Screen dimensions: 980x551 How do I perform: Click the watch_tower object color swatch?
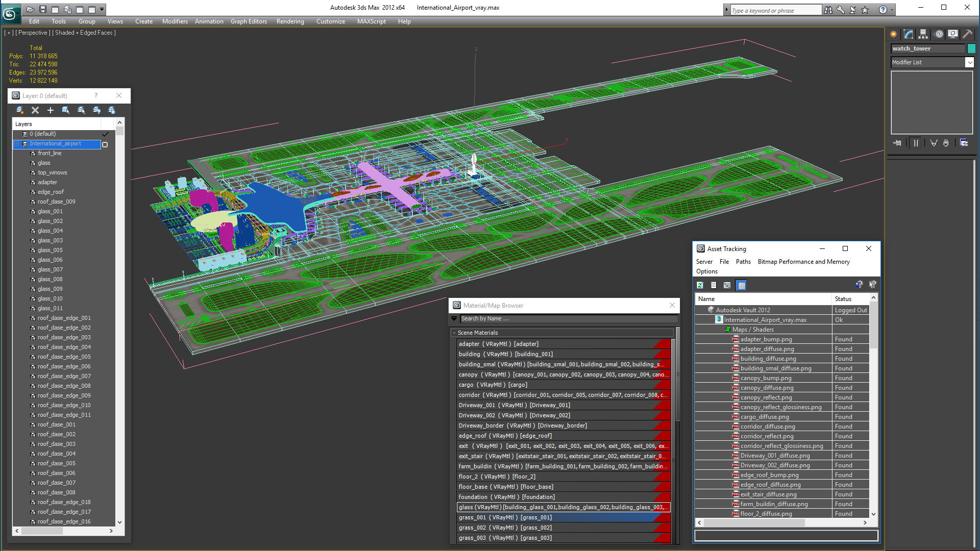tap(971, 48)
